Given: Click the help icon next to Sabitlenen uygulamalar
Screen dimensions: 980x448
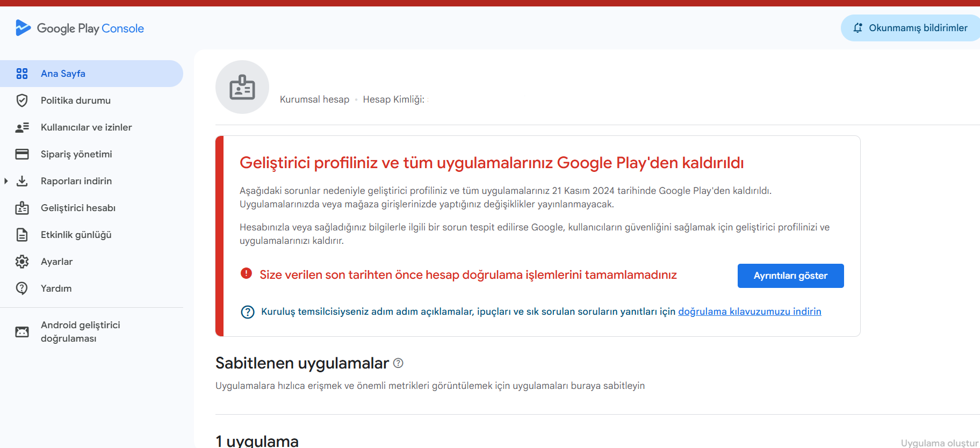Looking at the screenshot, I should coord(398,363).
